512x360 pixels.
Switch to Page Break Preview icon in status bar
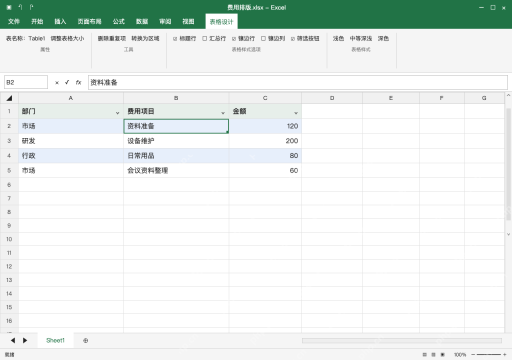[x=443, y=355]
